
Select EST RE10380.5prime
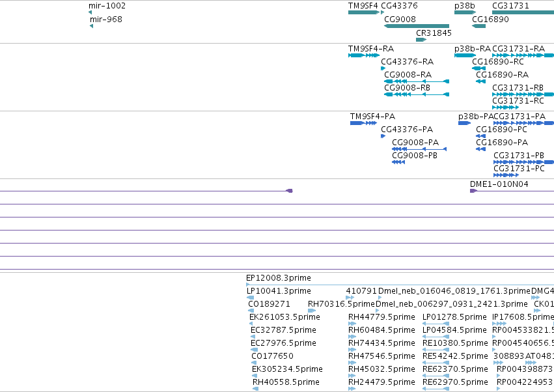(455, 343)
